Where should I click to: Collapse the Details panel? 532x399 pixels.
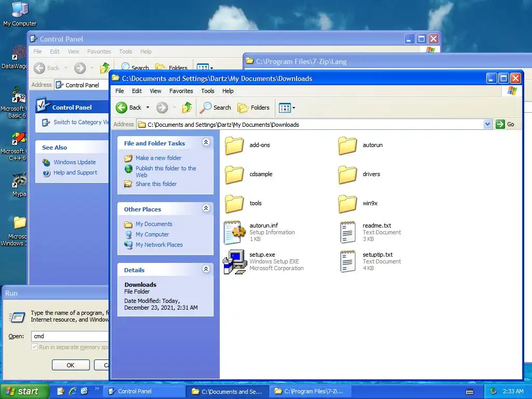pos(206,269)
